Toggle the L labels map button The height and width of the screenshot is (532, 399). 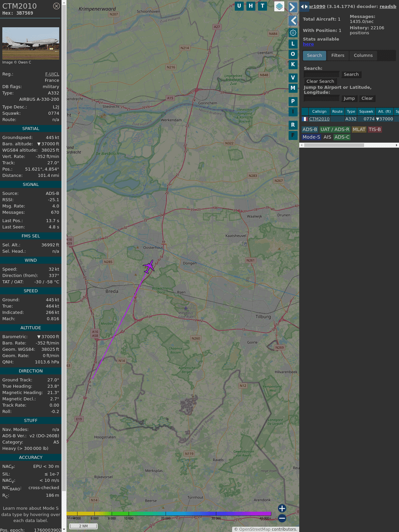point(293,44)
